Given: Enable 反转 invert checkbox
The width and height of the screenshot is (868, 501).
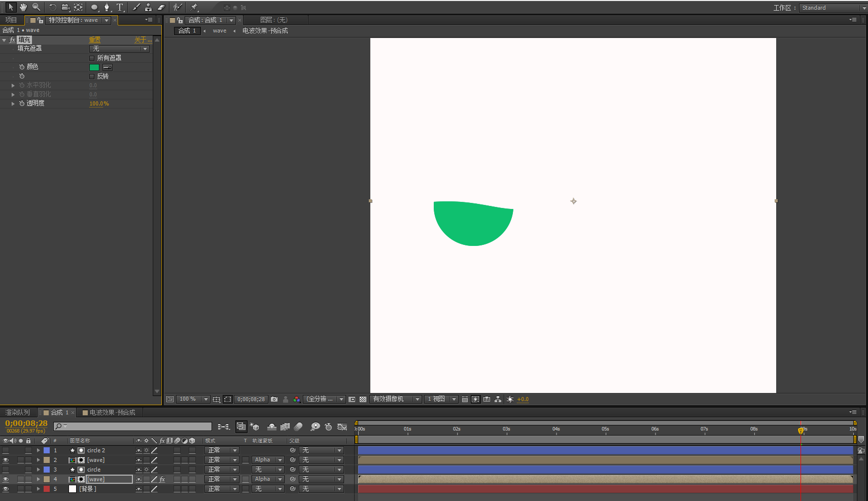Looking at the screenshot, I should 92,76.
